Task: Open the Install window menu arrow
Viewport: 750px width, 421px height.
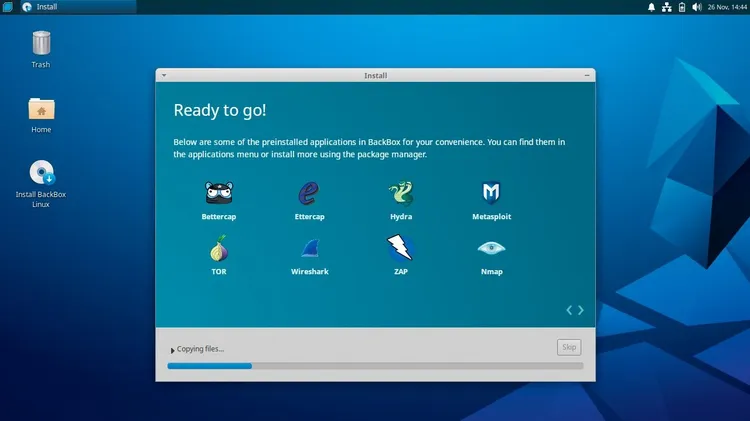Action: pos(164,76)
